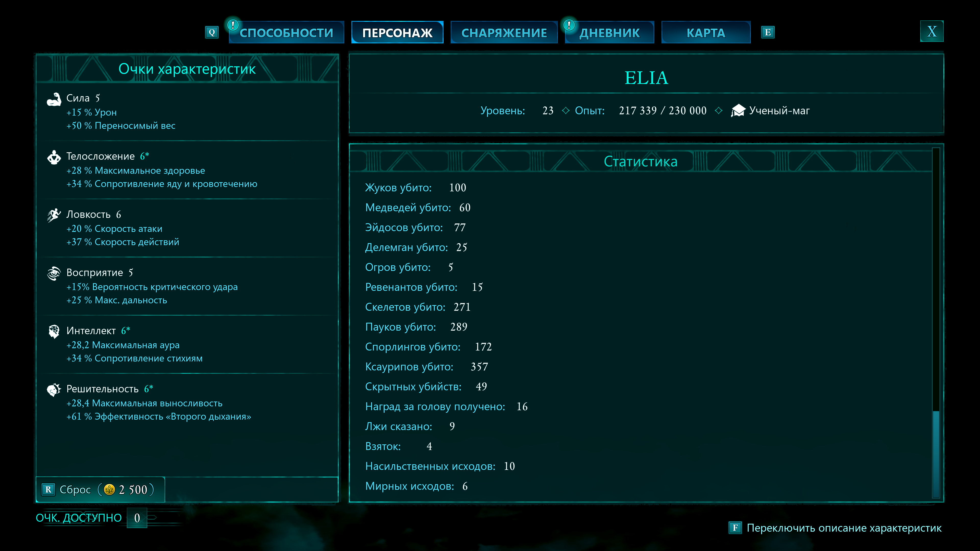980x551 pixels.
Task: Click the Strength (Сила) muscle arm icon
Action: (x=54, y=99)
